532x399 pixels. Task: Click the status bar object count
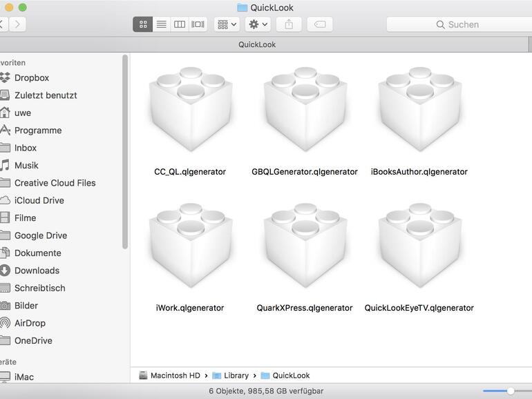pyautogui.click(x=266, y=391)
